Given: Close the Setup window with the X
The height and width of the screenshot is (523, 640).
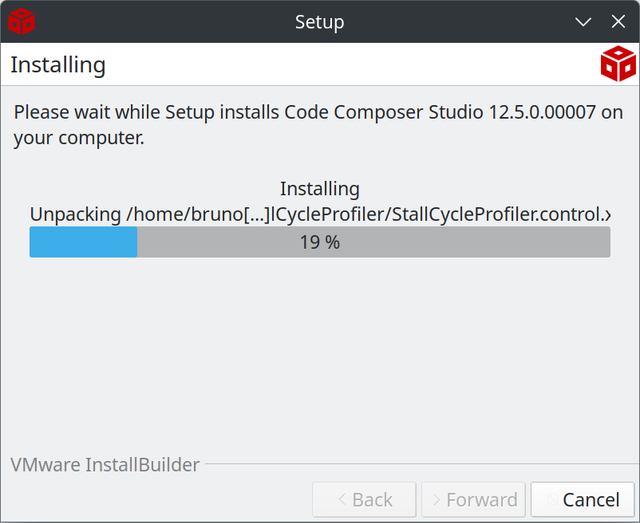Looking at the screenshot, I should click(618, 22).
